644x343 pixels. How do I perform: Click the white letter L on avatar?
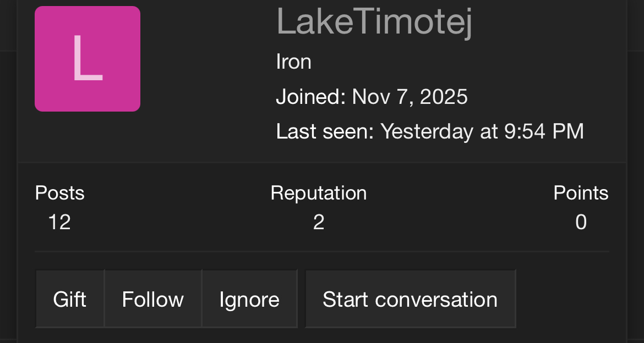(x=87, y=59)
